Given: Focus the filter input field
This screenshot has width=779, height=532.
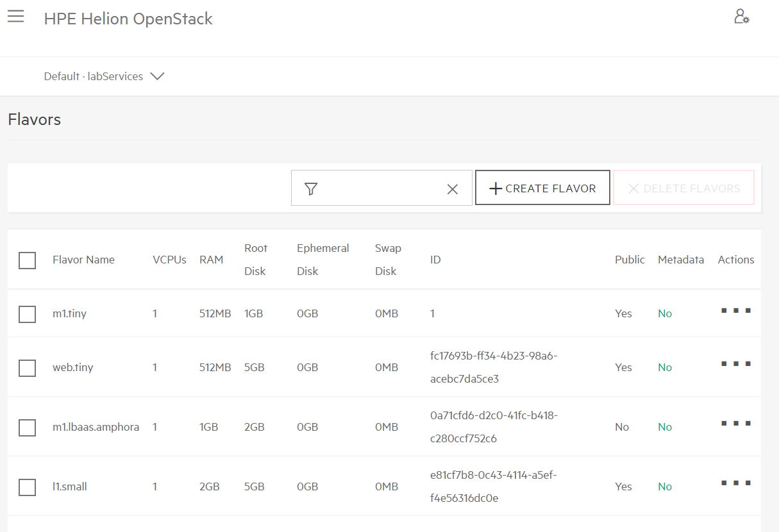Looking at the screenshot, I should 381,188.
